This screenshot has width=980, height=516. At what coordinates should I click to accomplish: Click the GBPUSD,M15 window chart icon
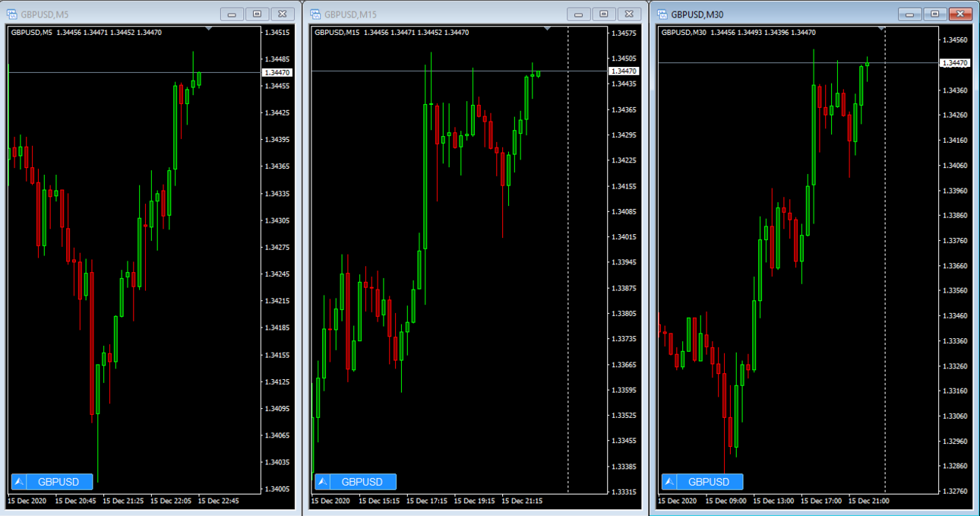pyautogui.click(x=315, y=14)
